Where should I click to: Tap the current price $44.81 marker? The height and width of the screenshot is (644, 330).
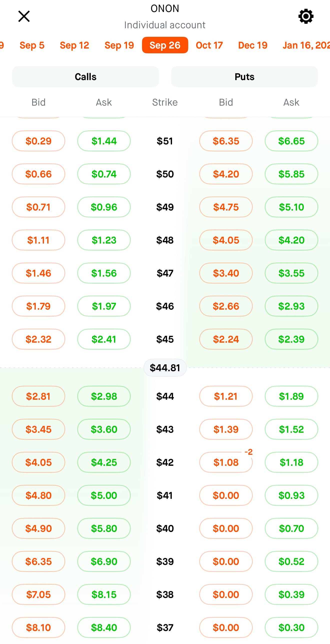(165, 368)
